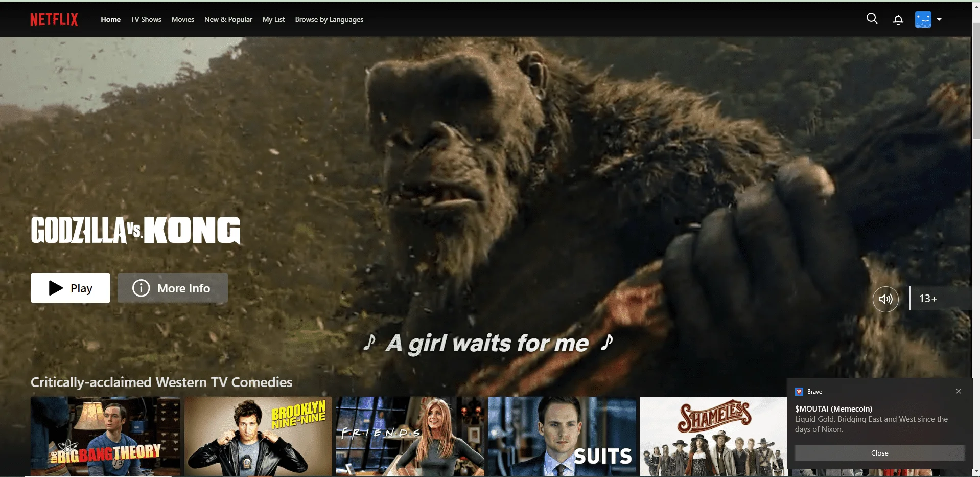Click Close button on Brave notification
Image resolution: width=980 pixels, height=477 pixels.
click(880, 453)
